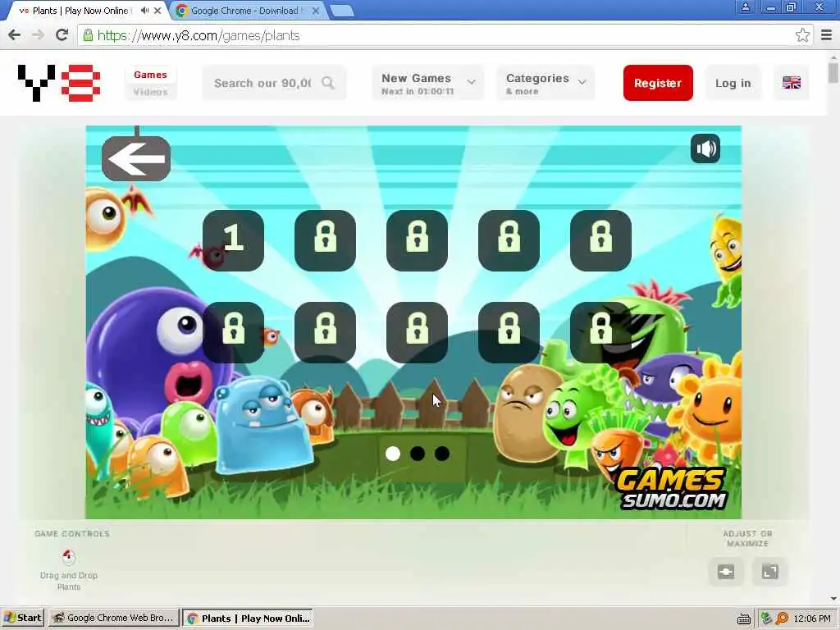Click scrollbar down arrow
The image size is (840, 630).
(833, 599)
